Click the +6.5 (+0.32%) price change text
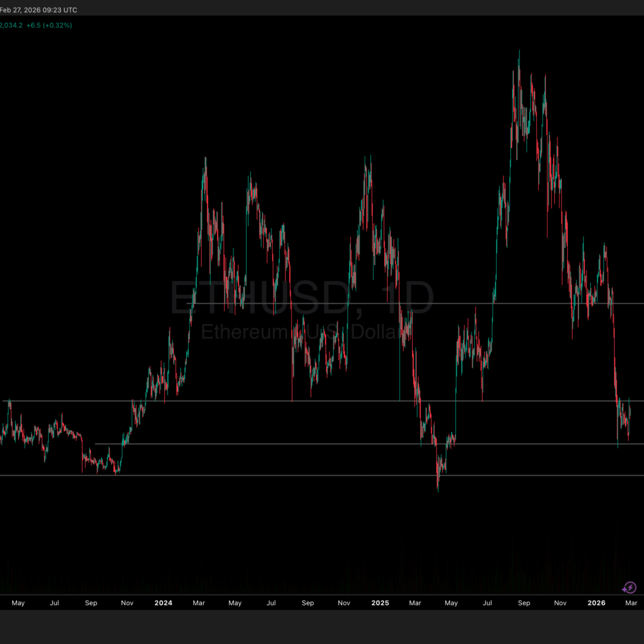The height and width of the screenshot is (644, 644). tap(49, 25)
